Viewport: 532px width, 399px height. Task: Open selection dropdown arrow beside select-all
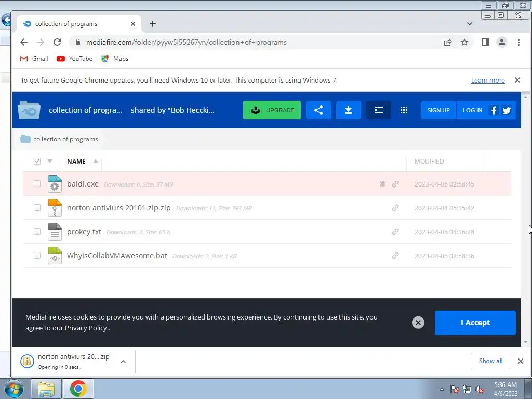coord(50,161)
